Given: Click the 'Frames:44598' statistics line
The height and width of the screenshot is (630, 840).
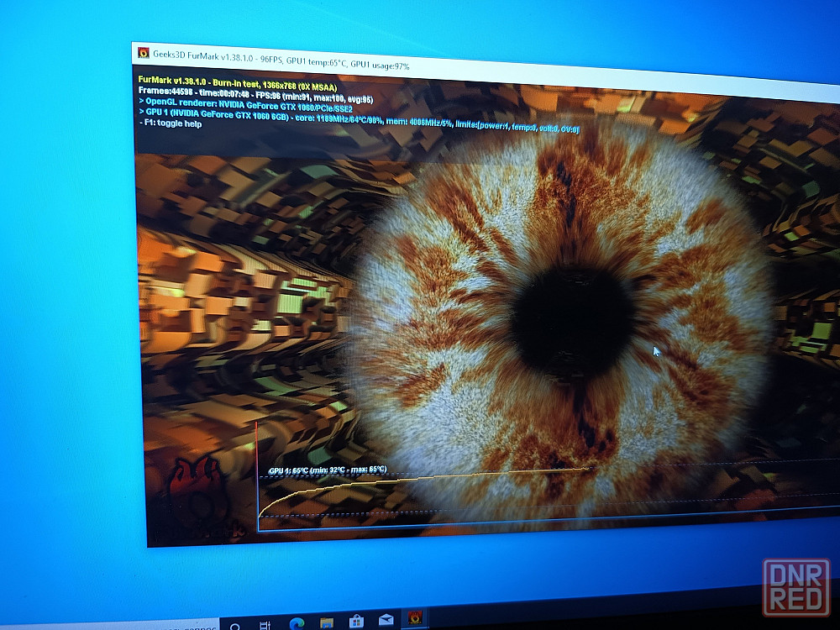Looking at the screenshot, I should coord(255,95).
